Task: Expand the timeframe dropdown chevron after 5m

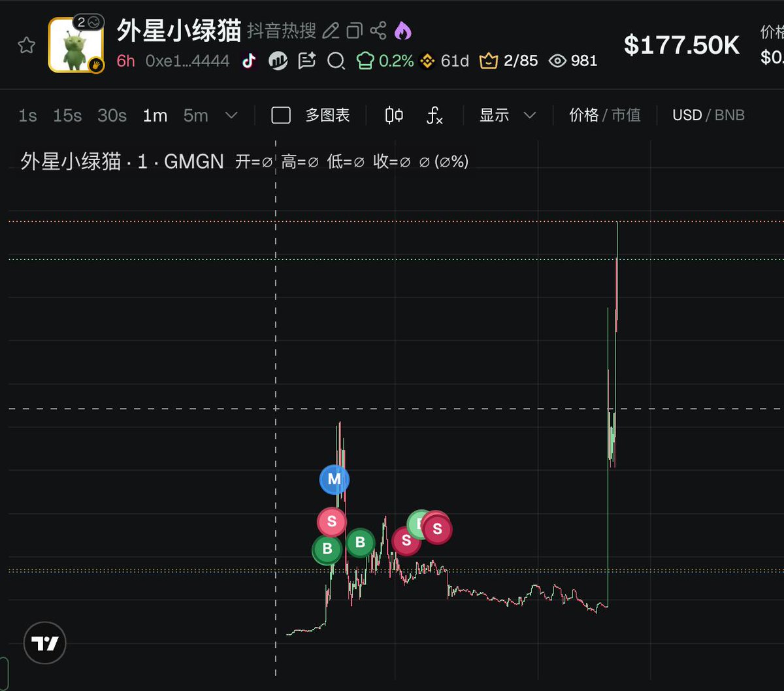Action: 231,115
